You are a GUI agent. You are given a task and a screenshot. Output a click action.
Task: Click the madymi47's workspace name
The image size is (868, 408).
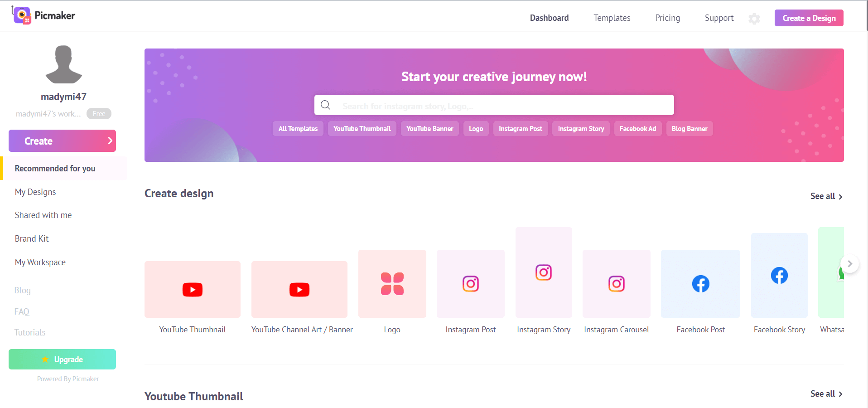(x=48, y=114)
